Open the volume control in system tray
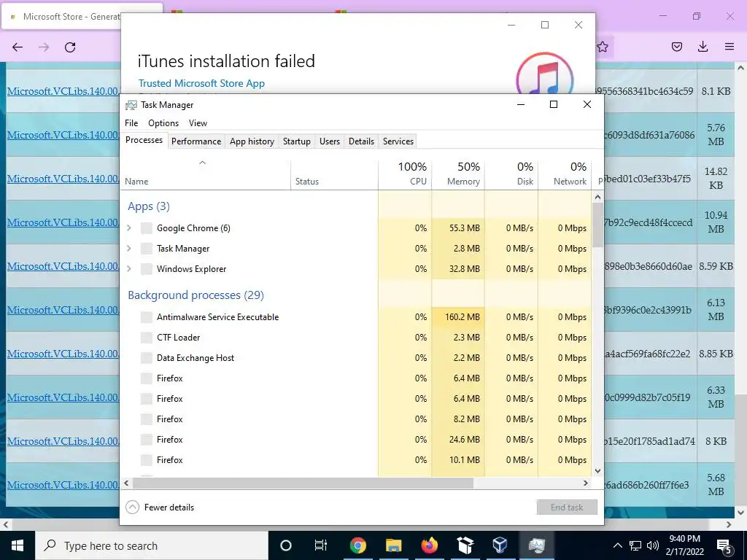Image resolution: width=747 pixels, height=560 pixels. click(x=653, y=545)
